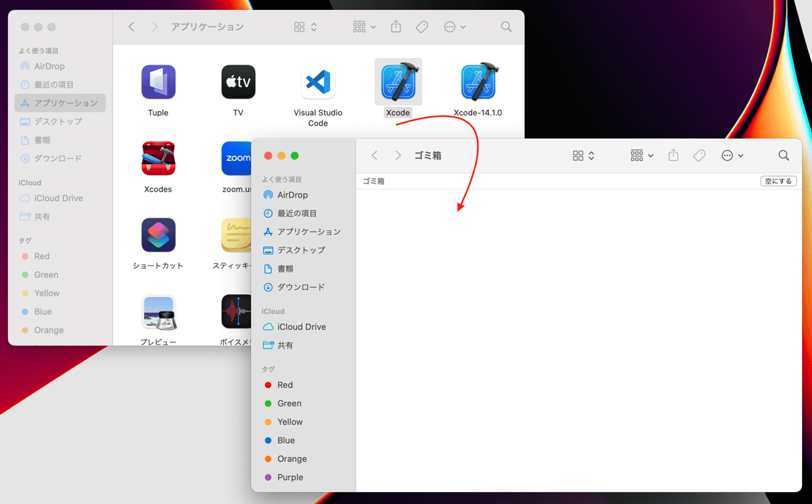The height and width of the screenshot is (504, 812).
Task: Select the ショートカット app icon
Action: click(158, 235)
